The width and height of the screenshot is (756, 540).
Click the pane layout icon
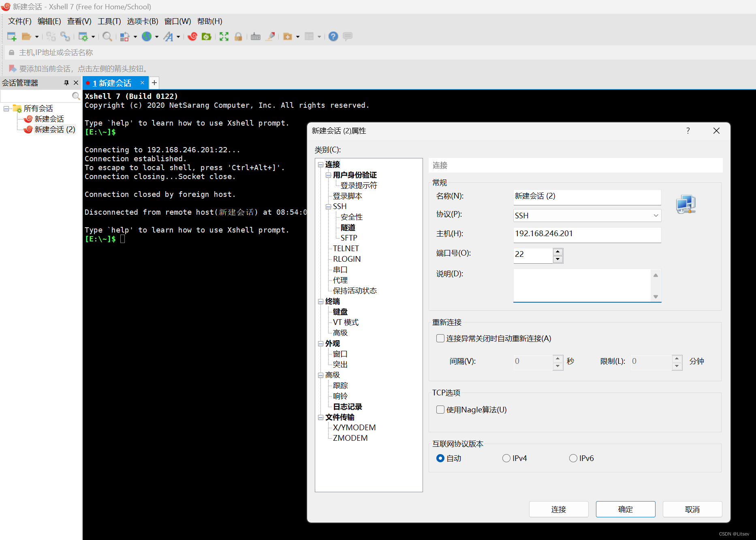[310, 36]
